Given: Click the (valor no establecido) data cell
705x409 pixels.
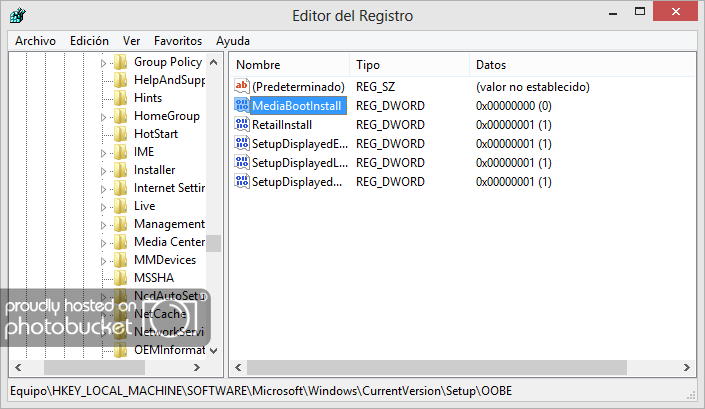Looking at the screenshot, I should click(533, 86).
